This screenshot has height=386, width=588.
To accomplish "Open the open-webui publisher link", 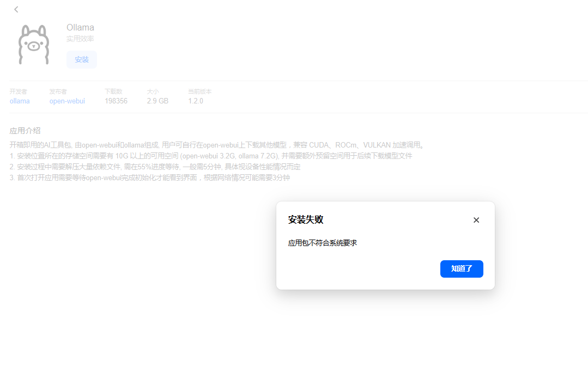I will coord(67,101).
